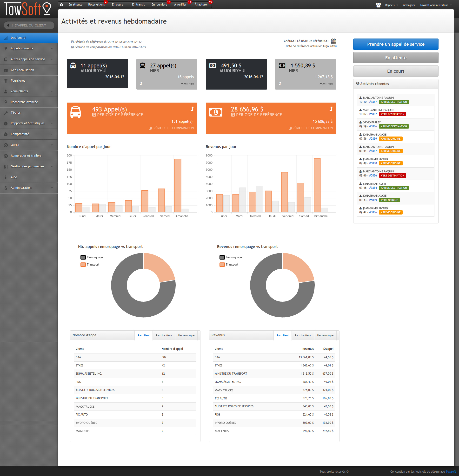
Task: Open the Towsoft Administrateur user dropdown
Action: [435, 5]
